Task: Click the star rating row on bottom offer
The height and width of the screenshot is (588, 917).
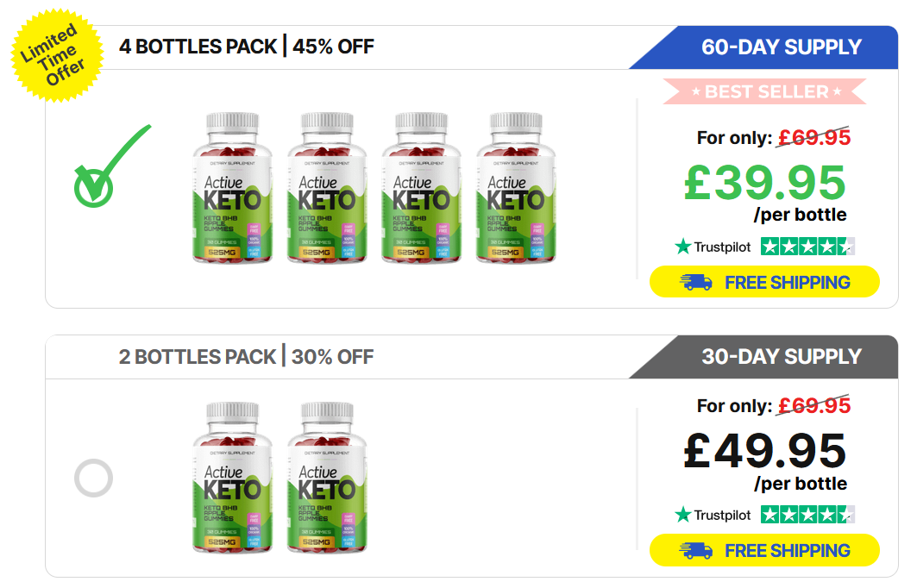Action: tap(807, 515)
